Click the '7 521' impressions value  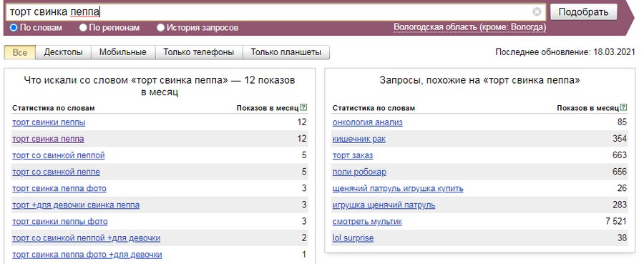point(616,222)
